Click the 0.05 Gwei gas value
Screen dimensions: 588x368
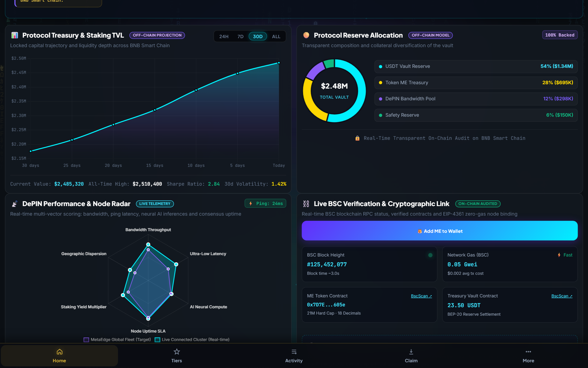[x=462, y=265]
